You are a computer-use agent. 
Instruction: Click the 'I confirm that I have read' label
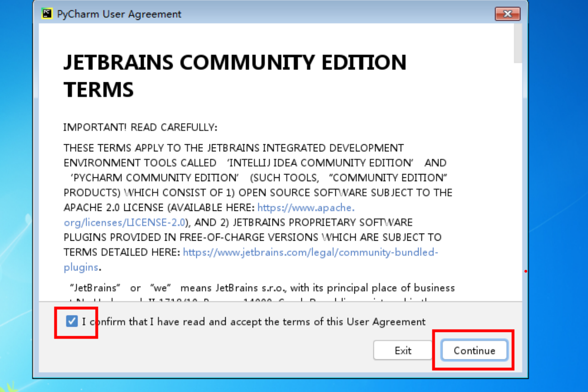pyautogui.click(x=254, y=322)
